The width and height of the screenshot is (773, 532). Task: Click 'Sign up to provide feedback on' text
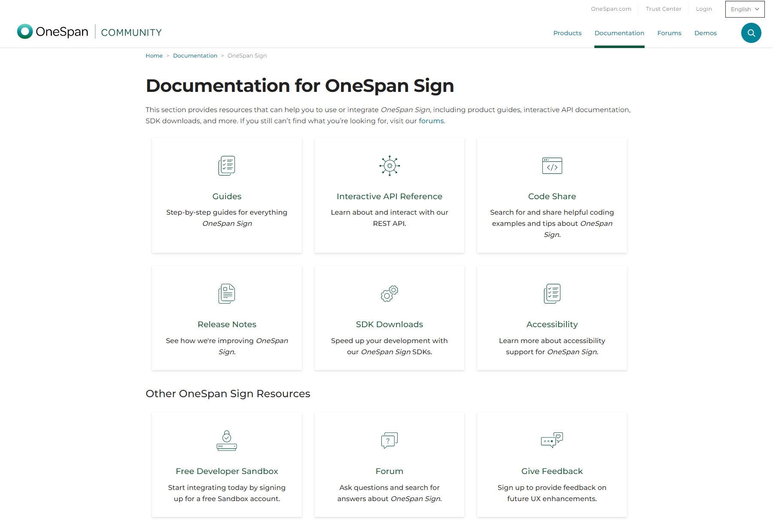[x=552, y=488]
